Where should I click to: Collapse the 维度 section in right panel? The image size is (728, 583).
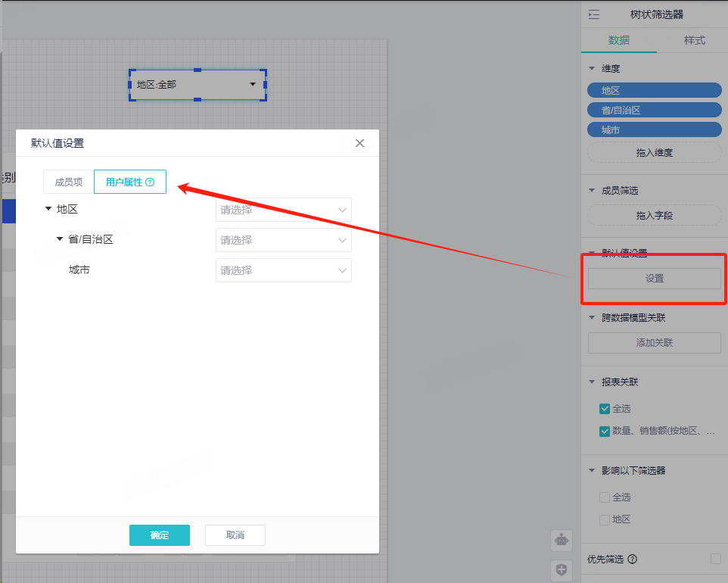[x=592, y=69]
